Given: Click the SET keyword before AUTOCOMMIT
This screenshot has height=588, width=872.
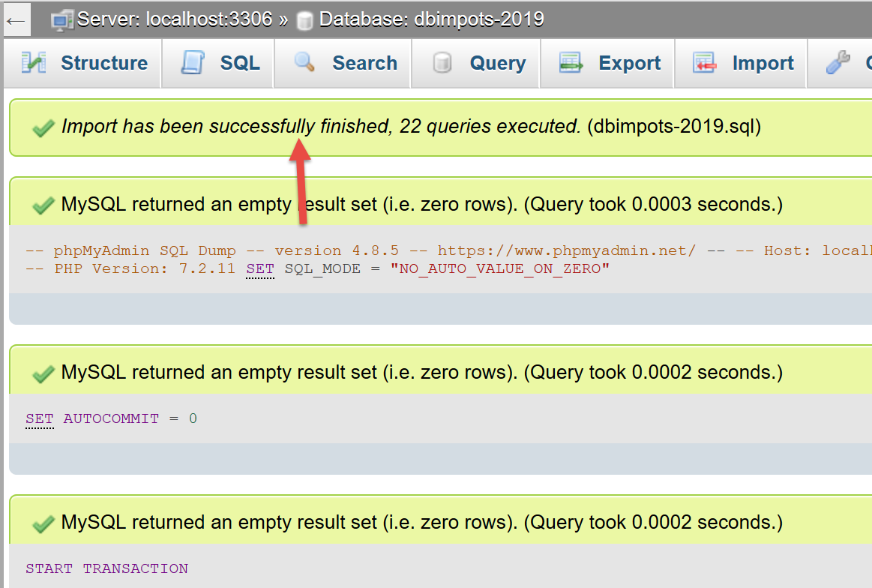Looking at the screenshot, I should point(39,418).
